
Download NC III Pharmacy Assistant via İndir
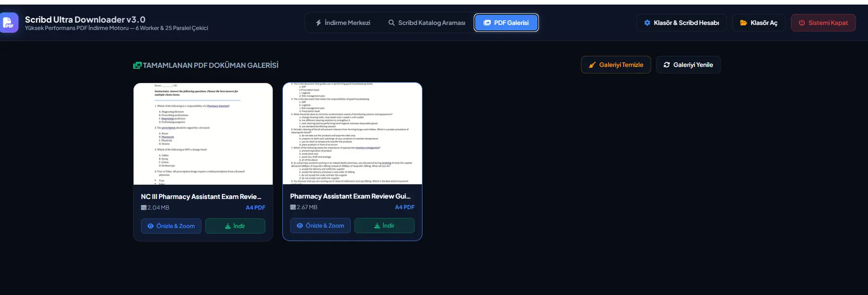point(235,226)
